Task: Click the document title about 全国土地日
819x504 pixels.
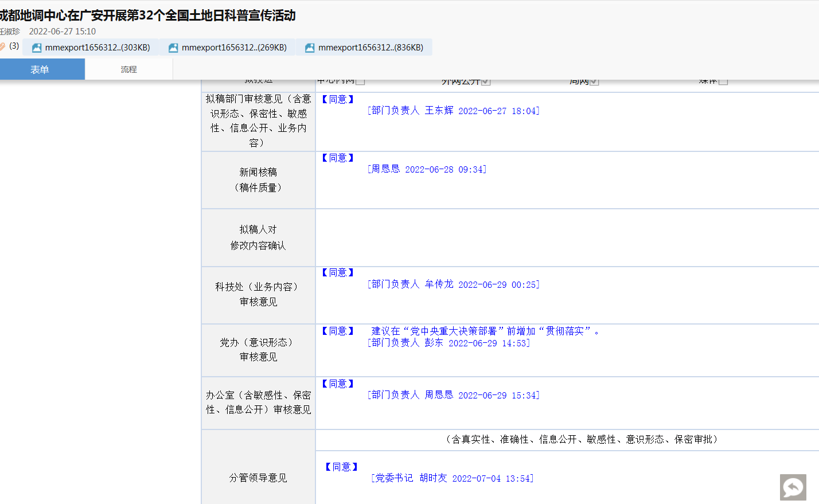Action: click(147, 15)
